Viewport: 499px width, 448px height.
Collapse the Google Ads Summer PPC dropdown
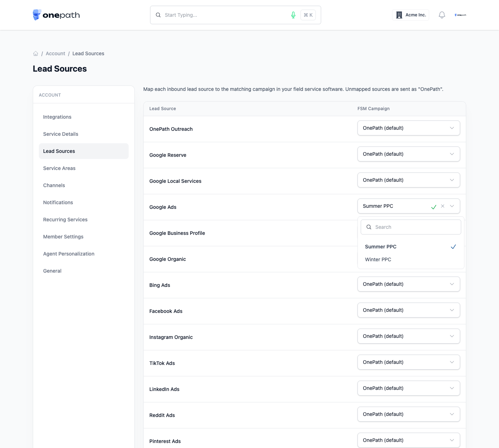452,206
